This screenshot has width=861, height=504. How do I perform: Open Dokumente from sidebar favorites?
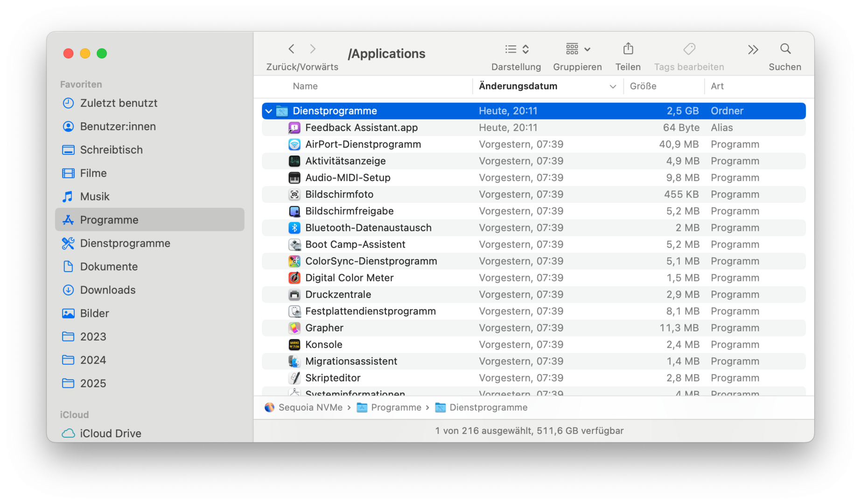coord(109,267)
